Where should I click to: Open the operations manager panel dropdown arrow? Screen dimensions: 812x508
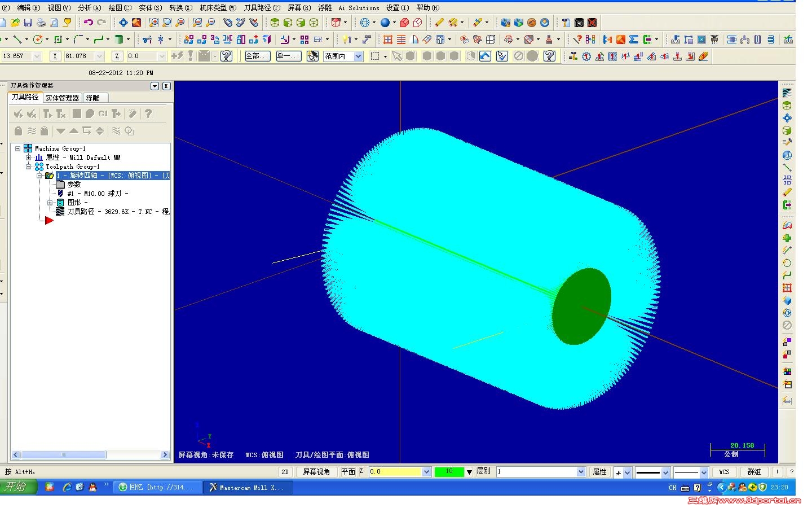click(x=155, y=86)
